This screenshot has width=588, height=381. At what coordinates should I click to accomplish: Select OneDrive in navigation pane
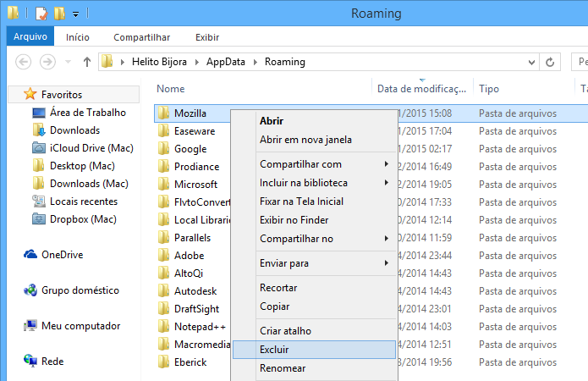(62, 255)
